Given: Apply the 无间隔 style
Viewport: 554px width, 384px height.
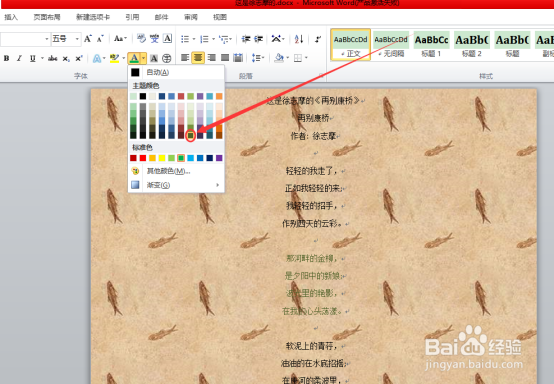Looking at the screenshot, I should (391, 45).
